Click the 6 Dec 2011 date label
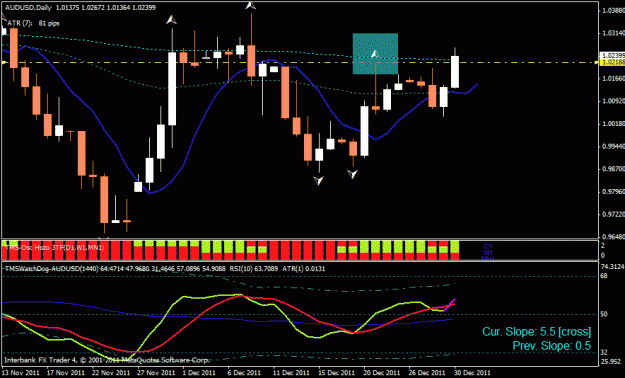The height and width of the screenshot is (378, 625). pos(244,373)
